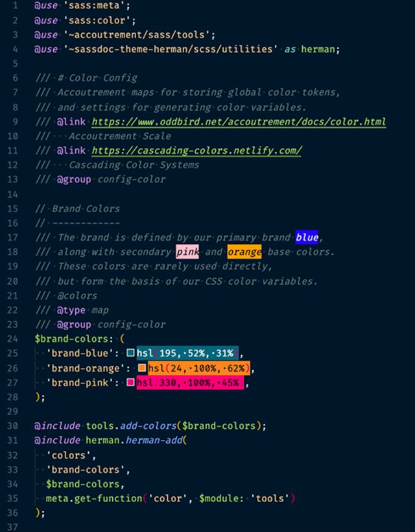The width and height of the screenshot is (415, 532).
Task: Click line number 1 in the gutter
Action: pos(15,5)
